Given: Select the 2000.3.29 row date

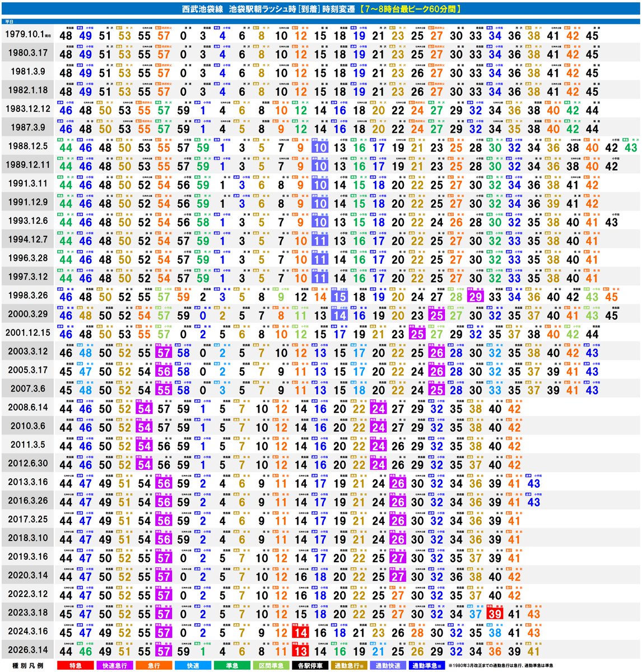Looking at the screenshot, I should pos(27,314).
